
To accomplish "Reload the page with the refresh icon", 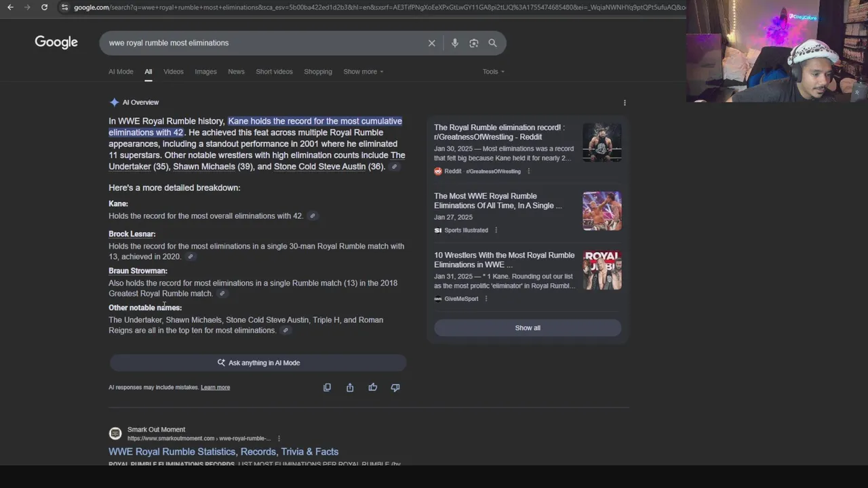I will pyautogui.click(x=44, y=7).
